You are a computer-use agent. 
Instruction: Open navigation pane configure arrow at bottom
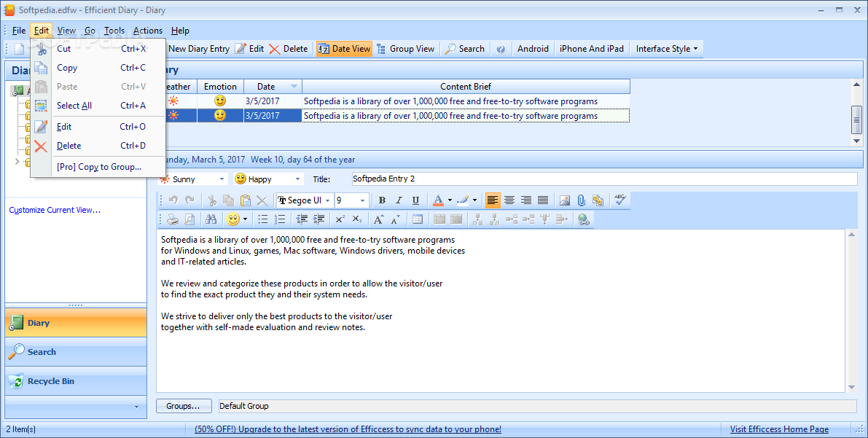point(137,407)
